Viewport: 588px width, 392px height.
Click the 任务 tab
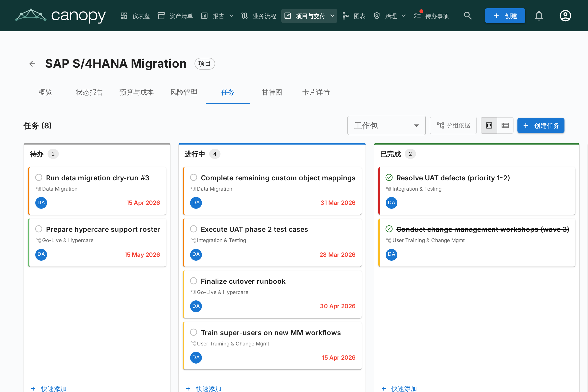coord(228,93)
